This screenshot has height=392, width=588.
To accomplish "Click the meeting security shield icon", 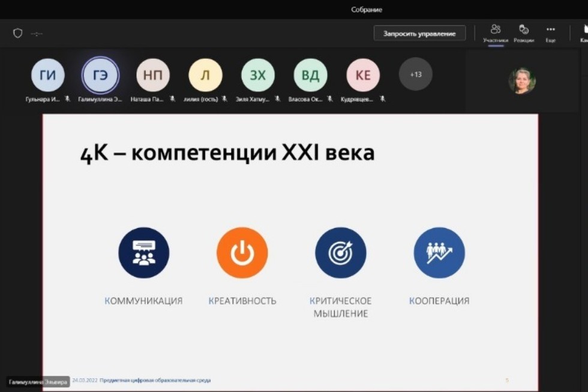I will [17, 33].
